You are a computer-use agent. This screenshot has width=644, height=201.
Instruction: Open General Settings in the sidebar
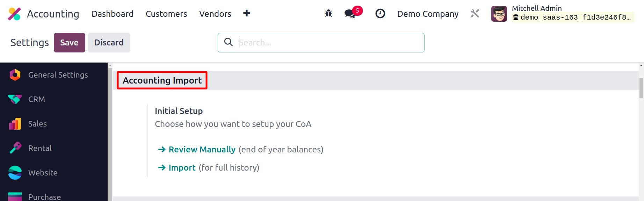[x=58, y=75]
